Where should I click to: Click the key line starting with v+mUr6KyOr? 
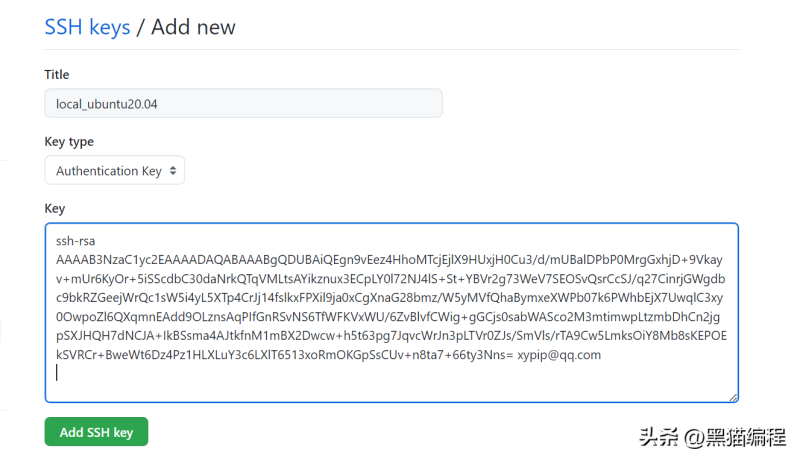point(391,279)
